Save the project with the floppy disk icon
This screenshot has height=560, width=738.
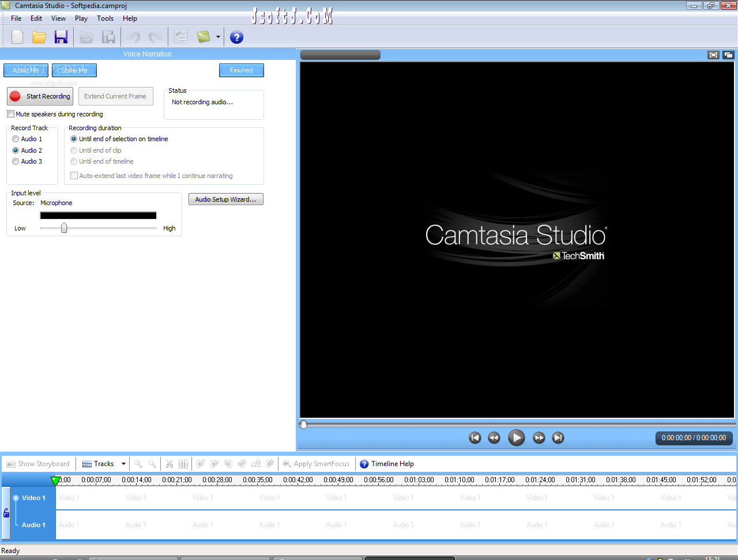pyautogui.click(x=61, y=37)
